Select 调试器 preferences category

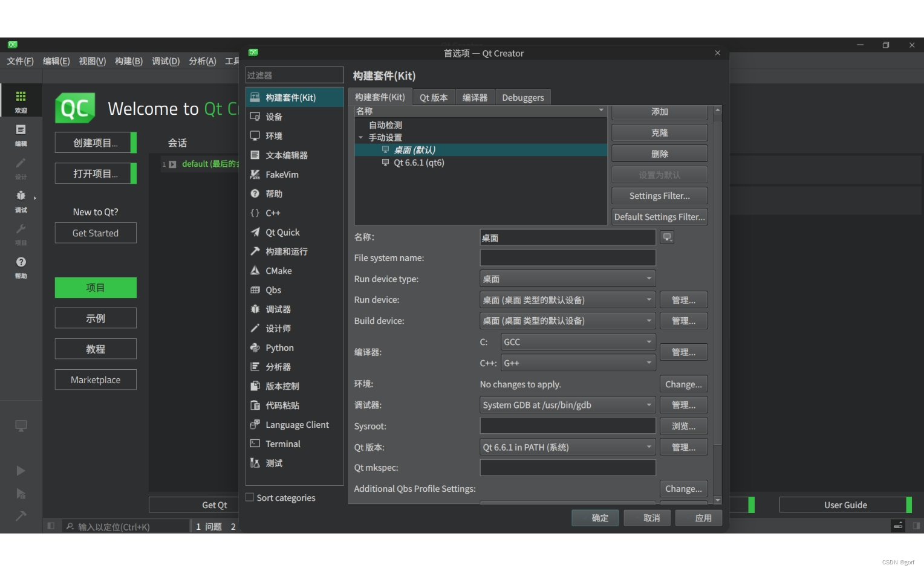294,309
